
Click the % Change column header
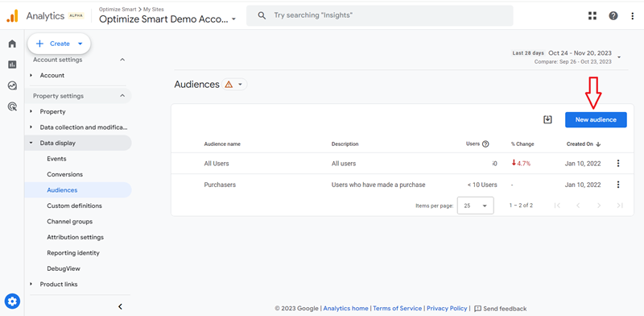pyautogui.click(x=522, y=144)
